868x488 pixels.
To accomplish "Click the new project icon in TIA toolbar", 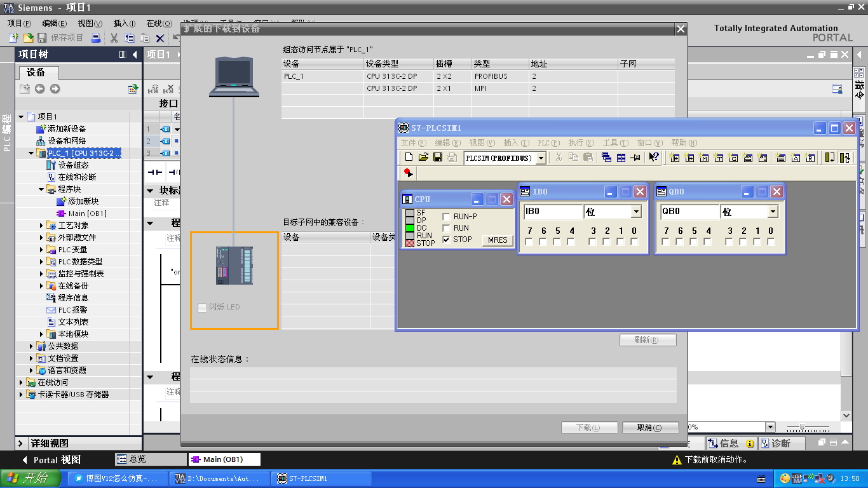I will click(13, 38).
